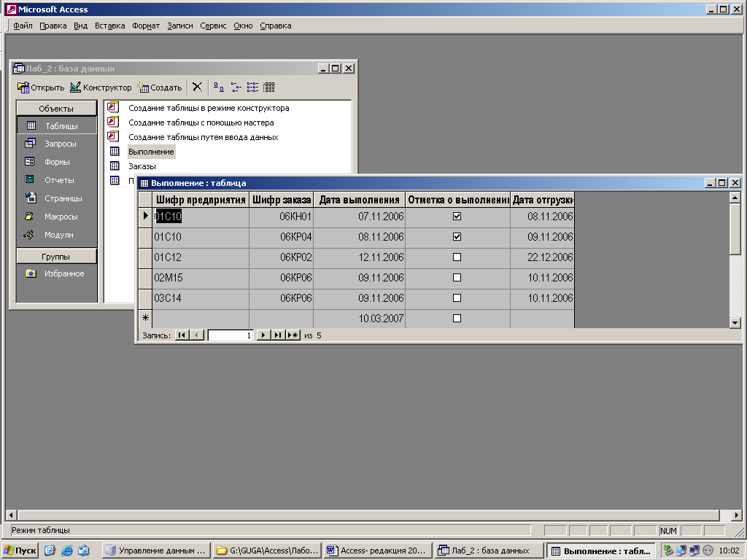Select Создание таблицы с помощью мастера

201,122
